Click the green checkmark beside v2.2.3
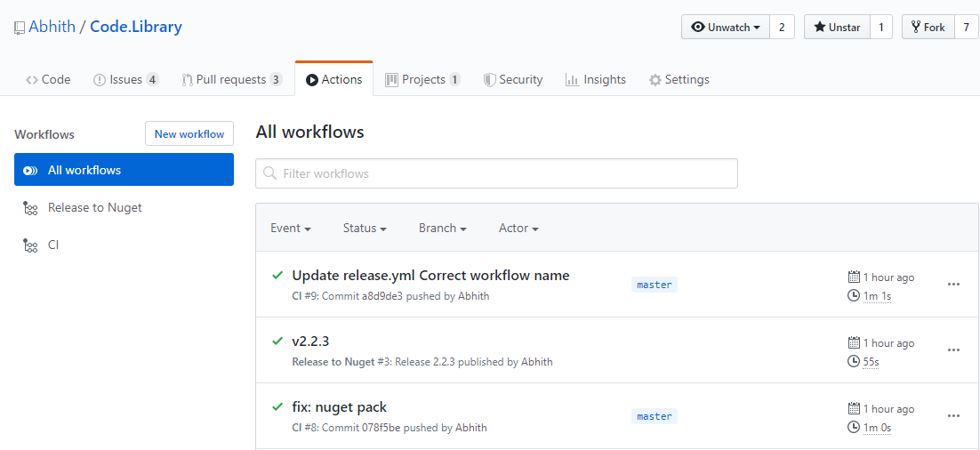 tap(277, 342)
